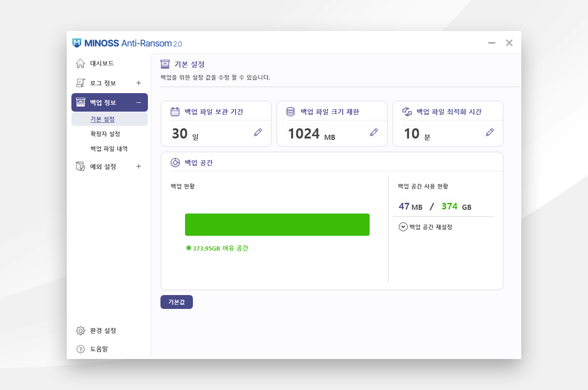Click 백업 파일 크기 제한 card title
This screenshot has height=390, width=588.
pyautogui.click(x=330, y=112)
